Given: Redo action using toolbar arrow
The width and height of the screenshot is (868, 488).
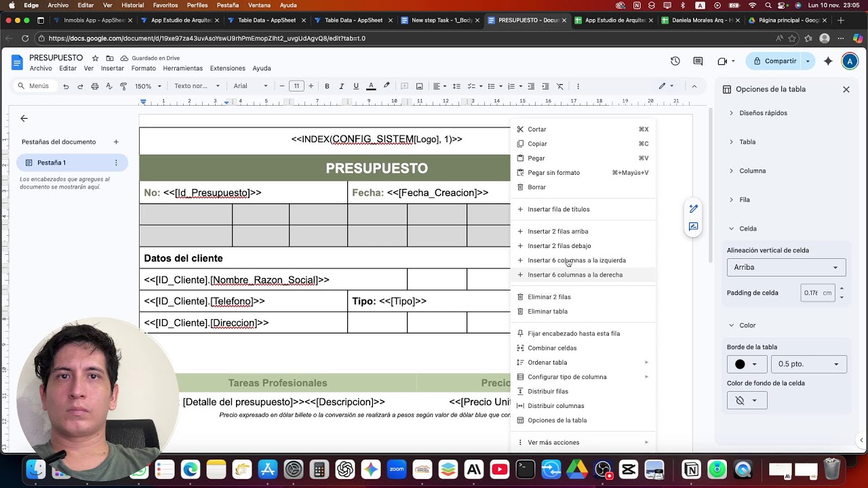Looking at the screenshot, I should [x=80, y=86].
